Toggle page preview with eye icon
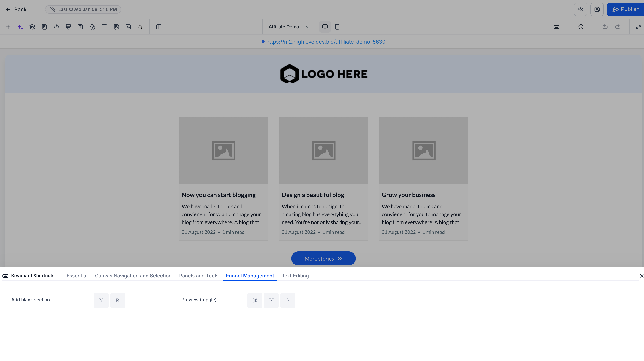The width and height of the screenshot is (644, 361). (581, 10)
